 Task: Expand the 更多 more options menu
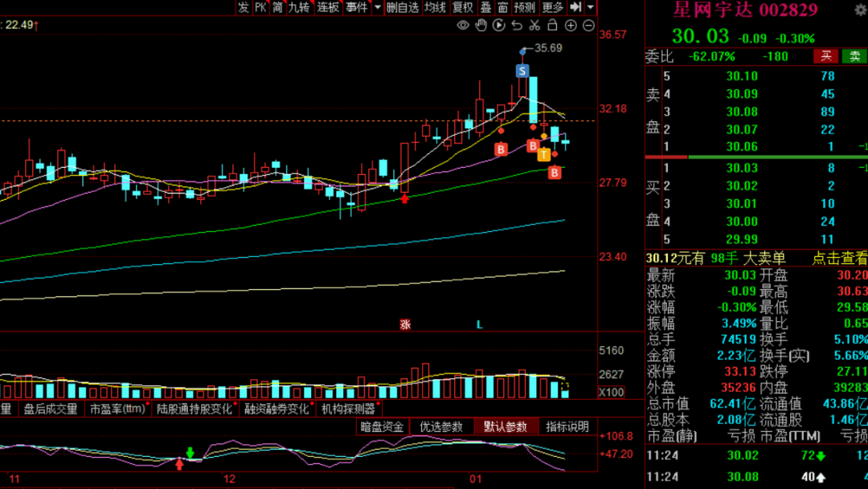tap(553, 7)
